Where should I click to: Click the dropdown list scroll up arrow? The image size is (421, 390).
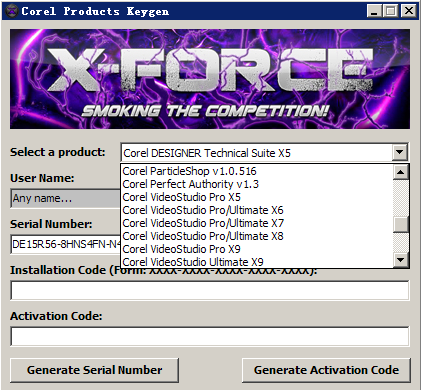[401, 172]
